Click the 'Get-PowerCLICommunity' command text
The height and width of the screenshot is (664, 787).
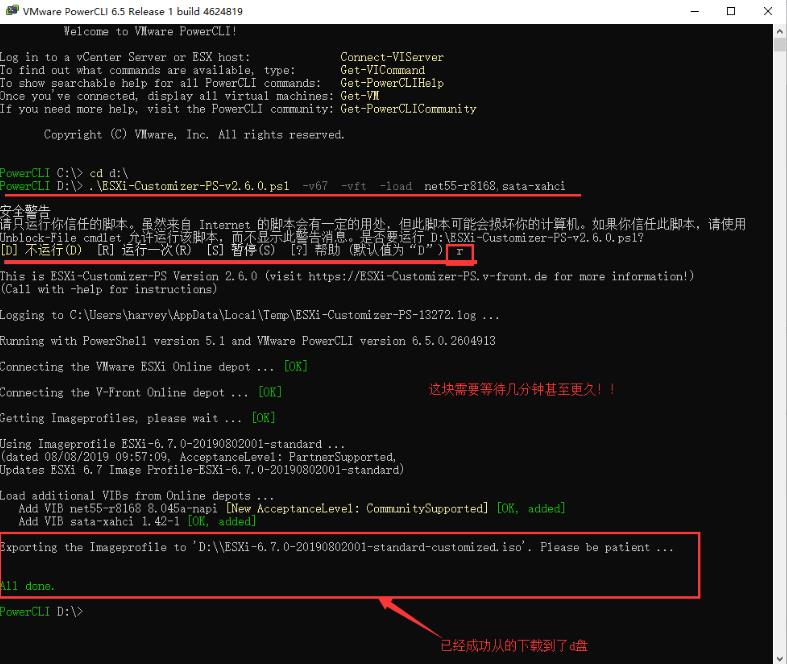coord(408,109)
